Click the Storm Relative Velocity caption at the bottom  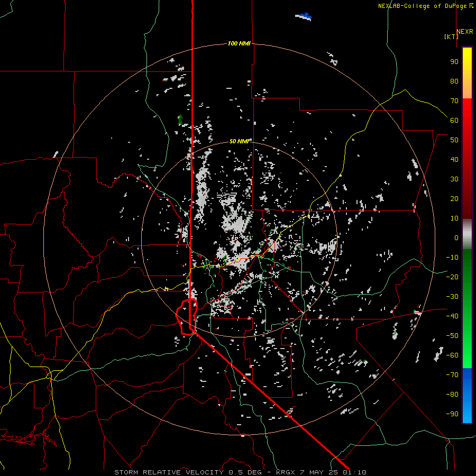[240, 472]
